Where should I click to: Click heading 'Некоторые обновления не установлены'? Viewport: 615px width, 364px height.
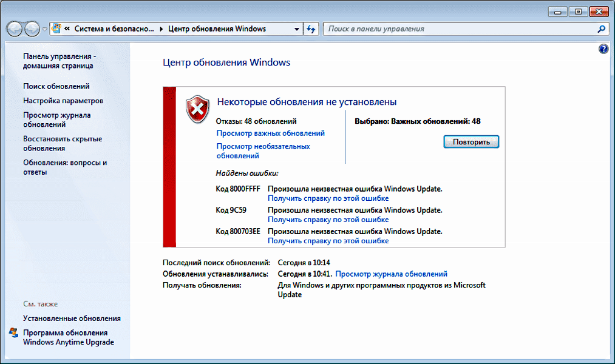point(307,102)
